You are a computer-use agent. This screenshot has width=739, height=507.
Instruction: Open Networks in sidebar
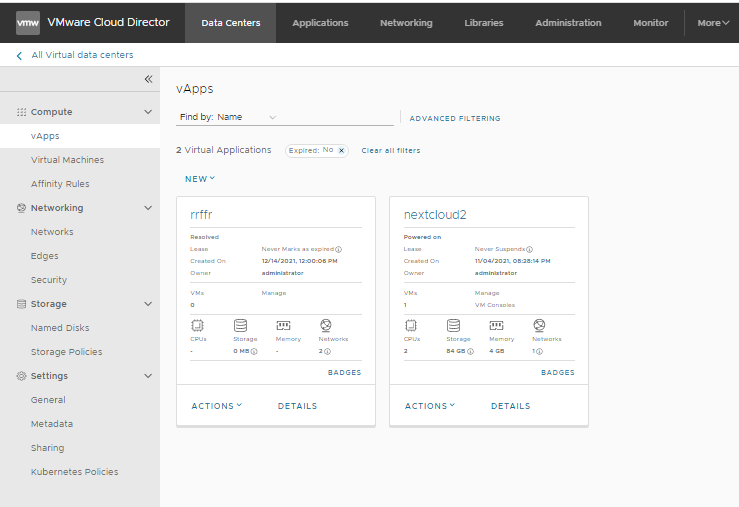(52, 232)
